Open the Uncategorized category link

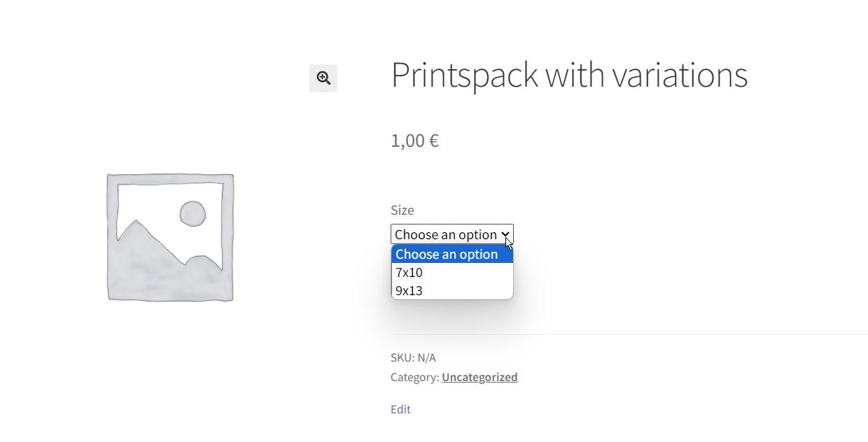[479, 377]
